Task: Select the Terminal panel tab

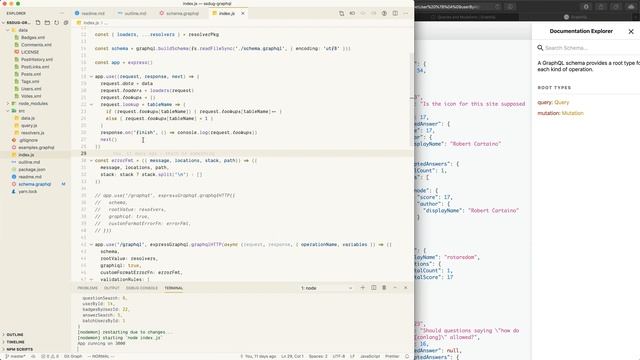Action: (x=173, y=288)
